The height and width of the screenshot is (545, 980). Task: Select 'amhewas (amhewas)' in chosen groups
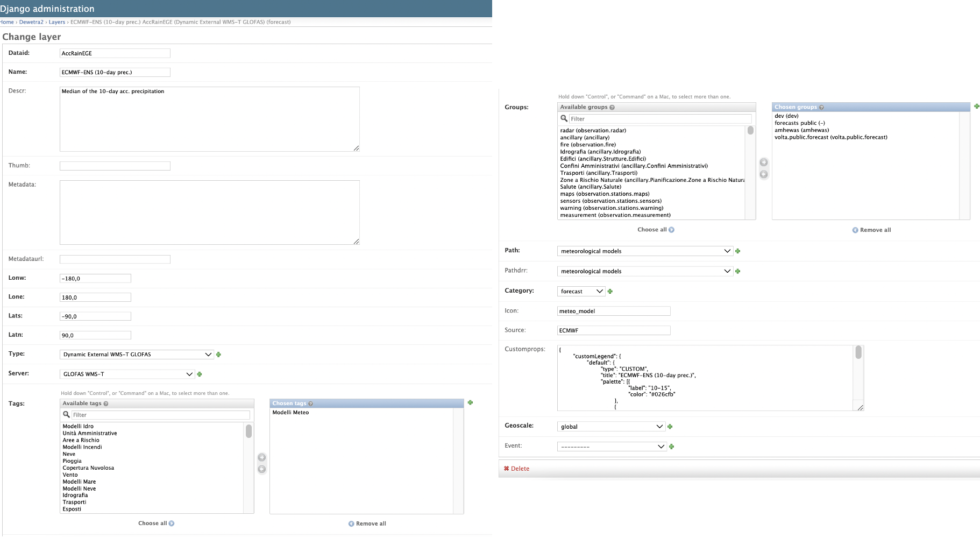pyautogui.click(x=802, y=130)
